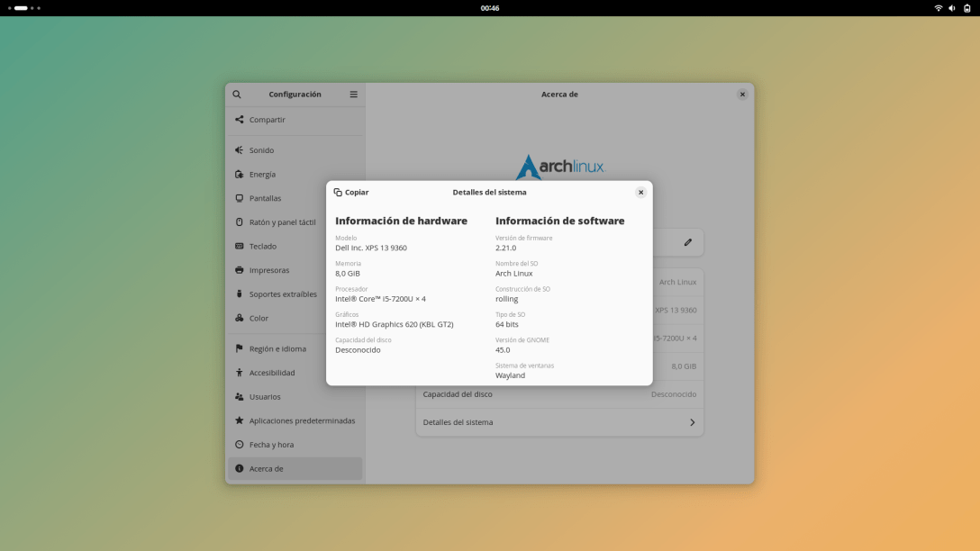Screen dimensions: 980x551
Task: Click the memory value 8,0 GiB in dialog
Action: (x=348, y=274)
